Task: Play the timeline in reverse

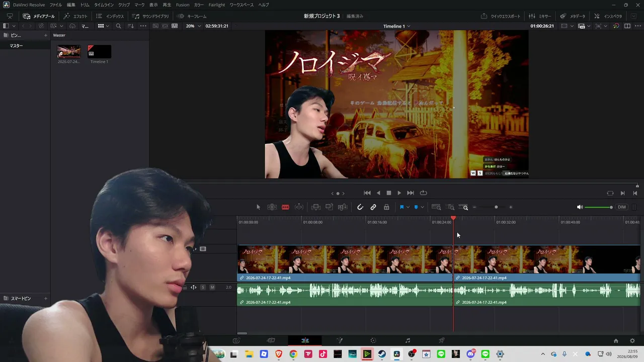Action: point(378,193)
